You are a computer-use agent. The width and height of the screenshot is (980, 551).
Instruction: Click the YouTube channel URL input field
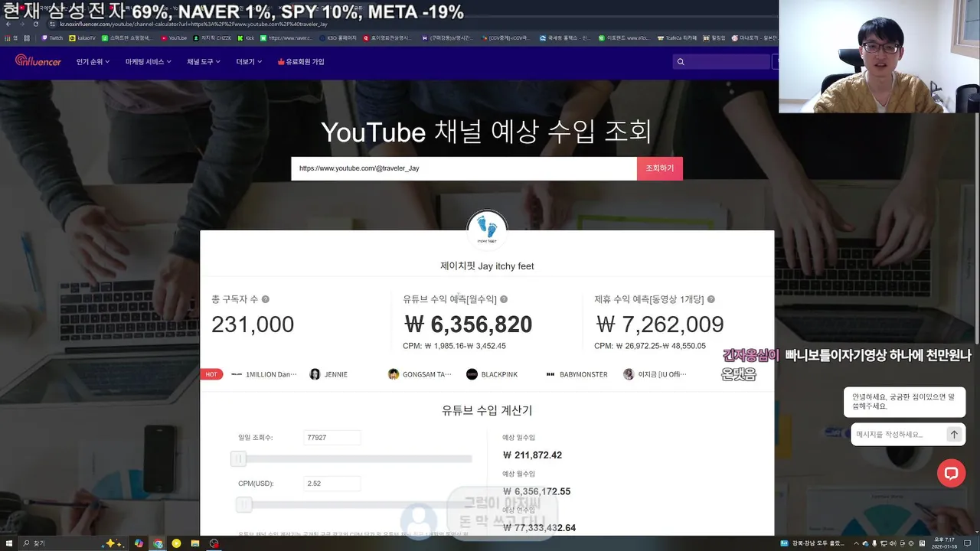point(464,168)
